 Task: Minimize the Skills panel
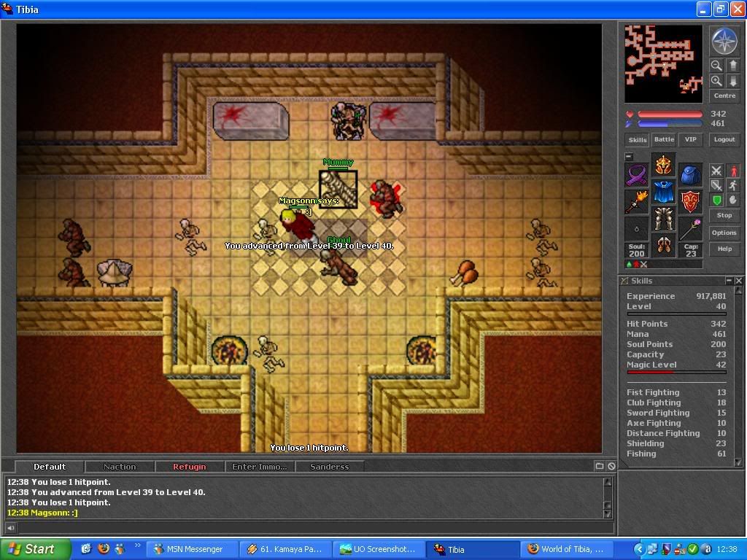(x=729, y=281)
